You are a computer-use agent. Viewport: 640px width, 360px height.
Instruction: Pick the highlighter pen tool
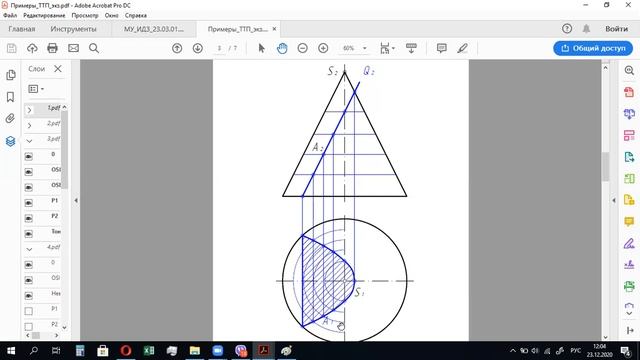point(462,48)
